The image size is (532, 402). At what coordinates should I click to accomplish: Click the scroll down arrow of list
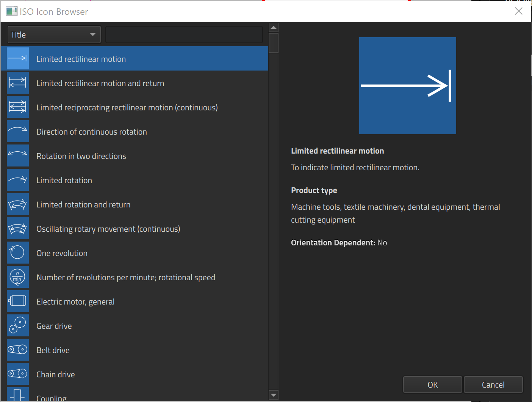274,395
